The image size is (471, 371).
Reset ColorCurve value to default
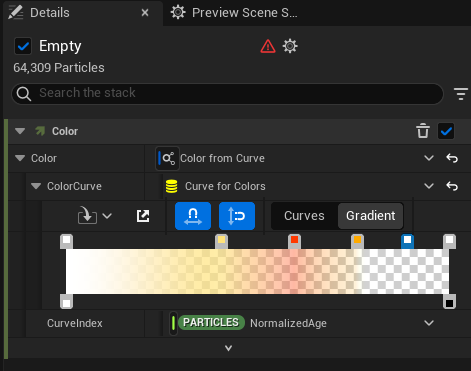(452, 186)
